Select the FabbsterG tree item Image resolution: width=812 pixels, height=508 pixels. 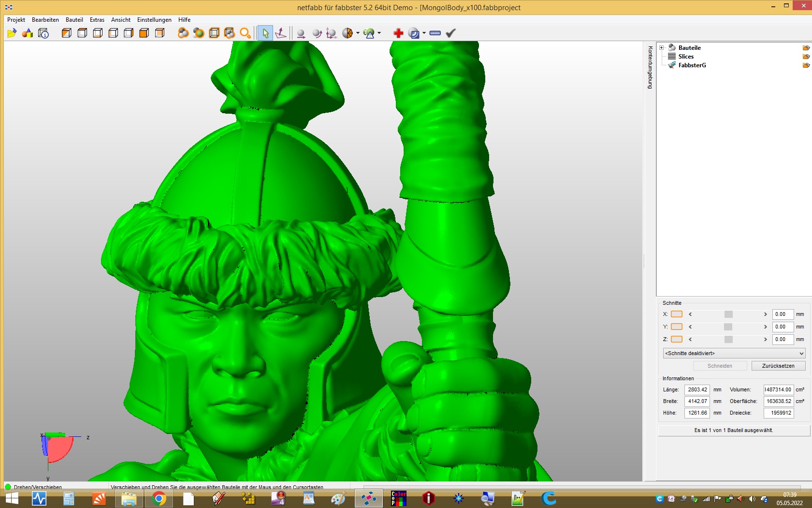tap(692, 65)
